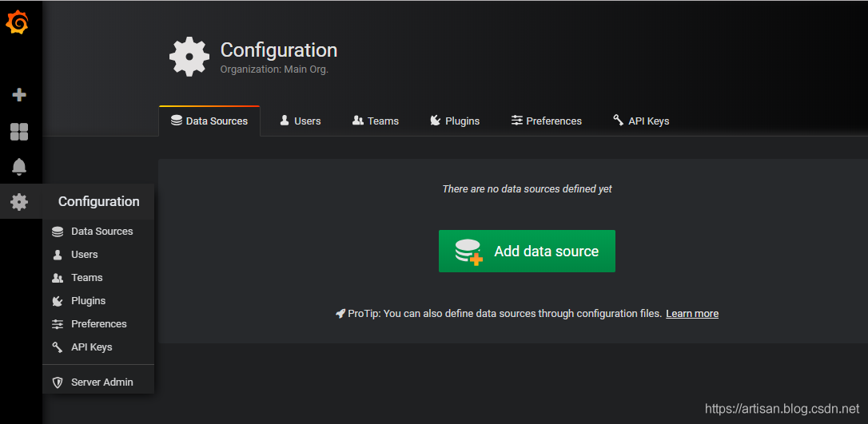Image resolution: width=868 pixels, height=424 pixels.
Task: Follow the Learn more link
Action: pyautogui.click(x=692, y=314)
